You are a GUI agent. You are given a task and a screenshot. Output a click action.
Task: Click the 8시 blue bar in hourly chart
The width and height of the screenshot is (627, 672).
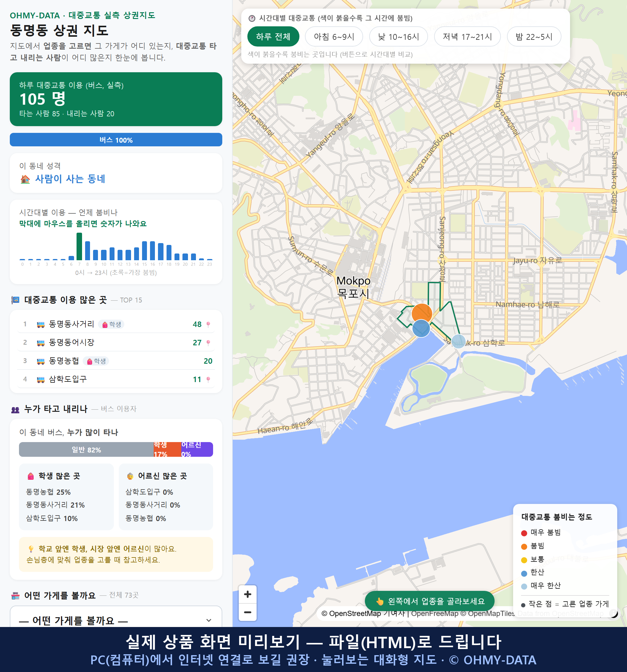click(x=88, y=250)
